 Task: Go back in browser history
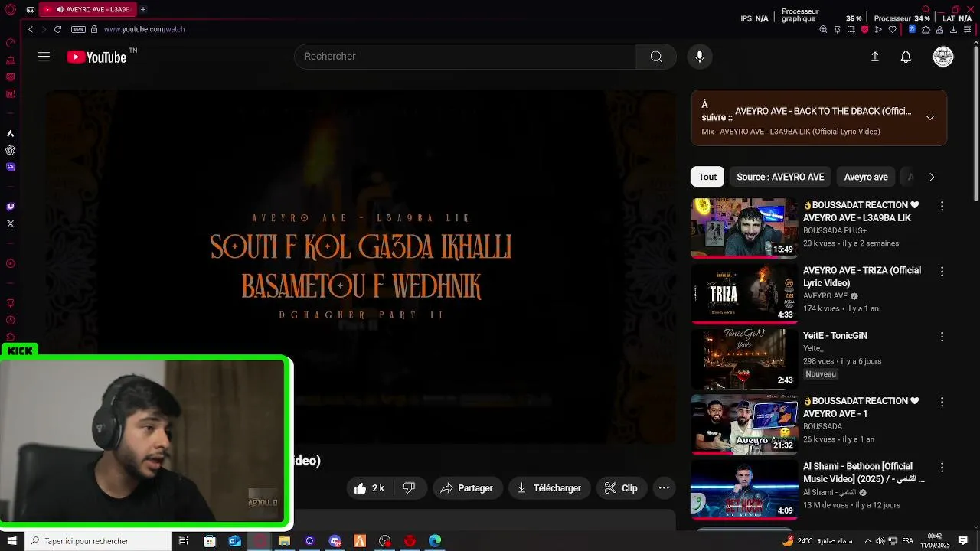tap(31, 29)
